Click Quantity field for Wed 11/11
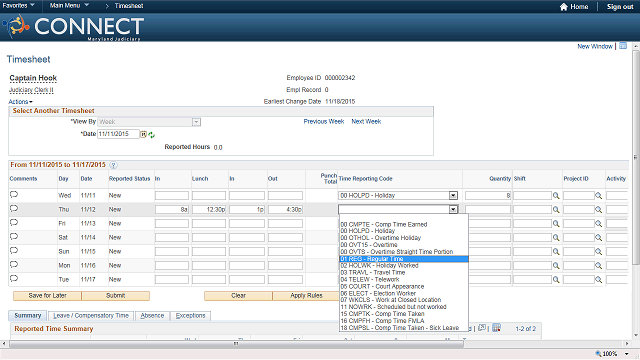 (x=488, y=196)
